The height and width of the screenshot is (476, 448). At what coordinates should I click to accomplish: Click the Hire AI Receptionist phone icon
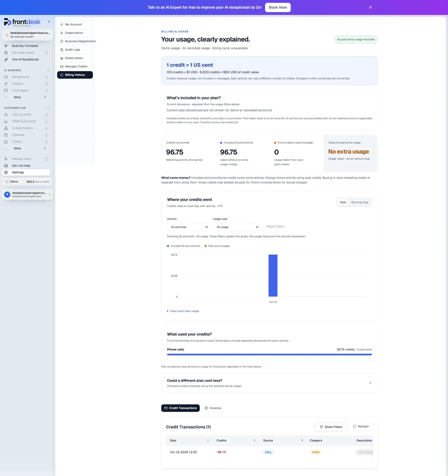(x=6, y=59)
